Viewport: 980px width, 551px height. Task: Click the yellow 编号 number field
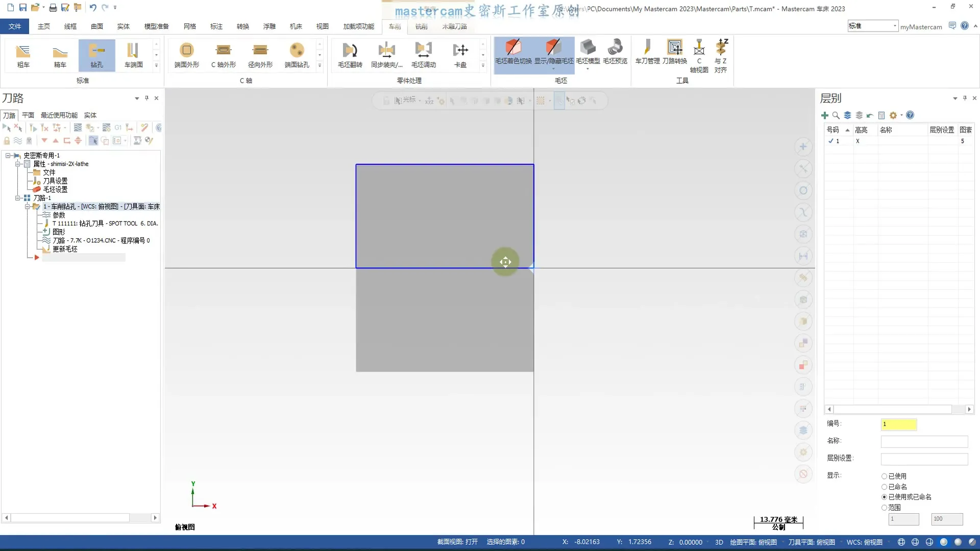[x=898, y=424]
